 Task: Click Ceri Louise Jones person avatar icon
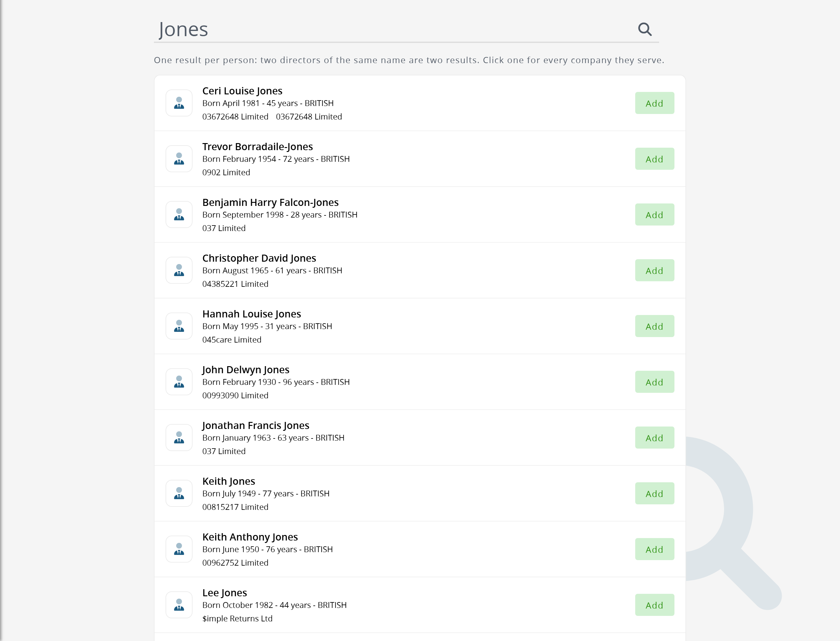[x=179, y=103]
